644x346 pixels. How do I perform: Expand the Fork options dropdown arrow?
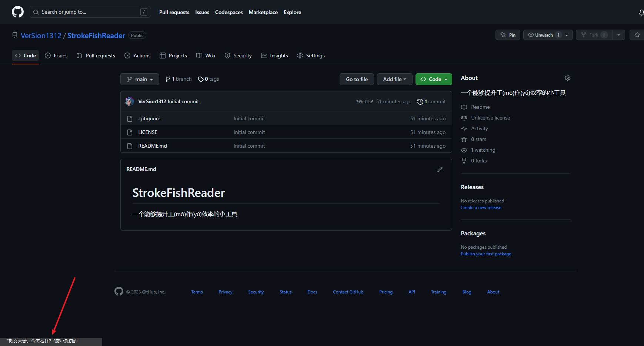(x=618, y=35)
